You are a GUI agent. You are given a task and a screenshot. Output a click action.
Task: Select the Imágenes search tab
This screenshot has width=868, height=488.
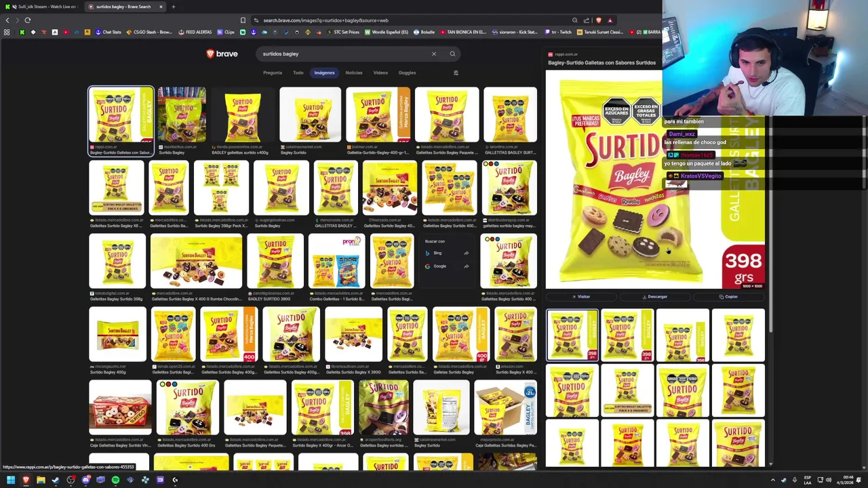[x=324, y=73]
